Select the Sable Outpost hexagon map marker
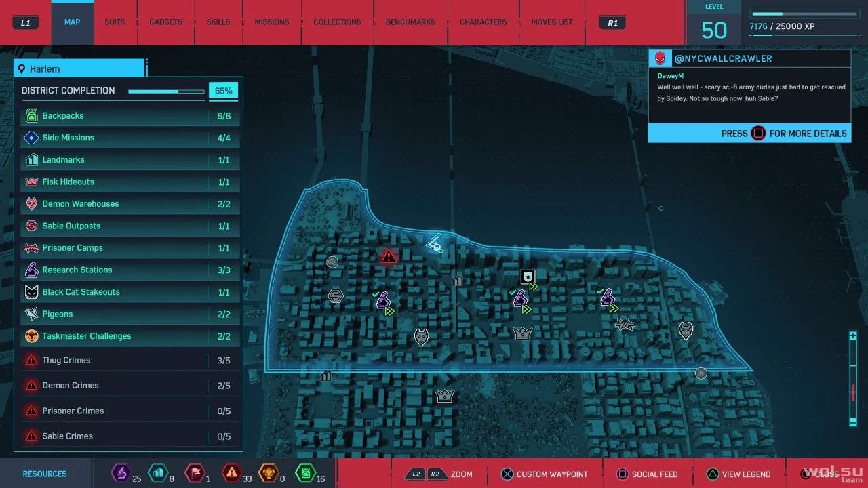The height and width of the screenshot is (488, 868). point(336,296)
